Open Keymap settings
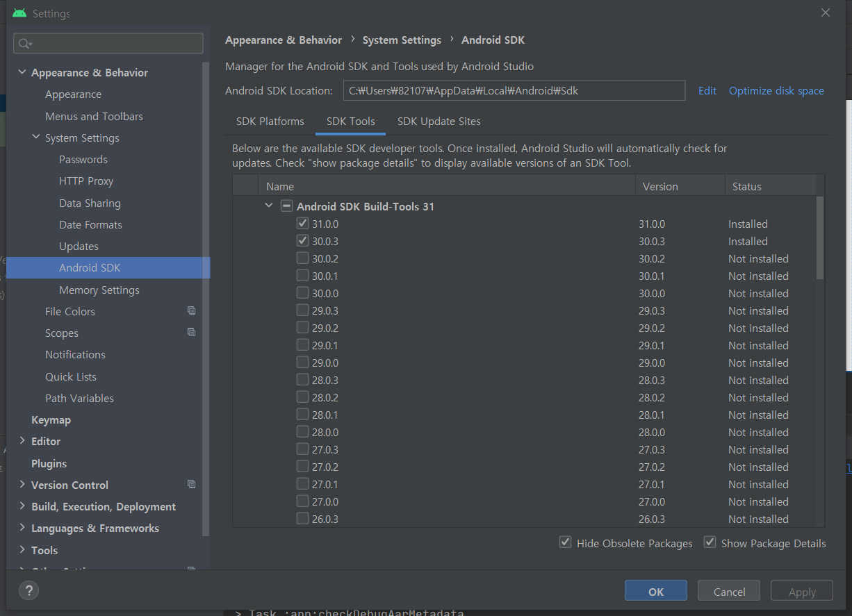 [51, 420]
